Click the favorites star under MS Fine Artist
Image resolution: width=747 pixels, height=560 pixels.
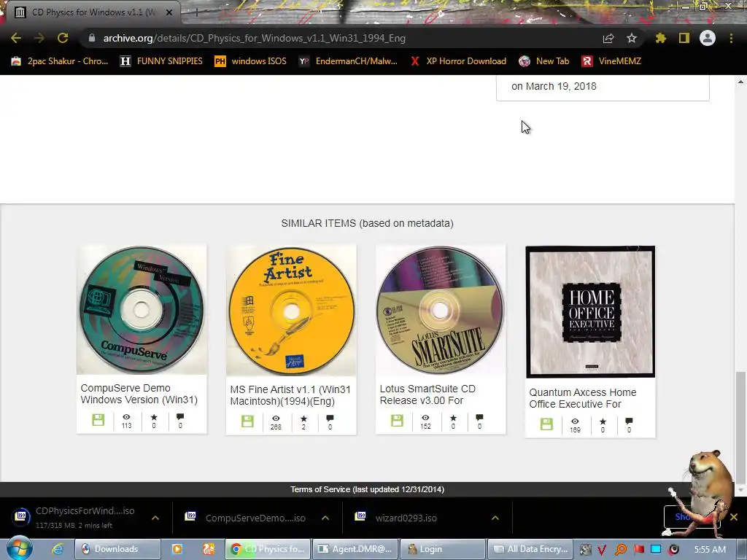(303, 418)
